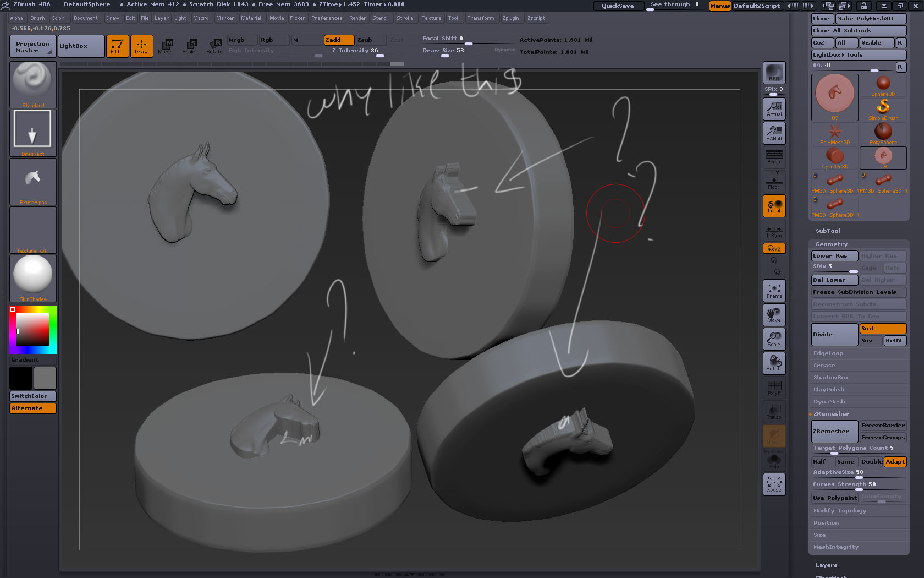Enable Local symmetry toggle

pyautogui.click(x=774, y=206)
